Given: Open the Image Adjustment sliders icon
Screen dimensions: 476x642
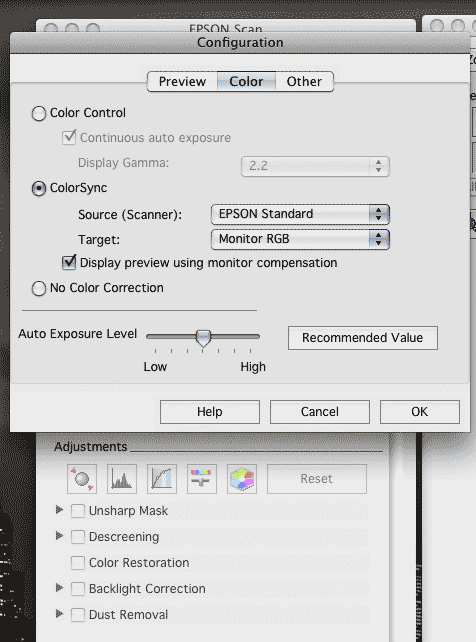Looking at the screenshot, I should coord(201,478).
